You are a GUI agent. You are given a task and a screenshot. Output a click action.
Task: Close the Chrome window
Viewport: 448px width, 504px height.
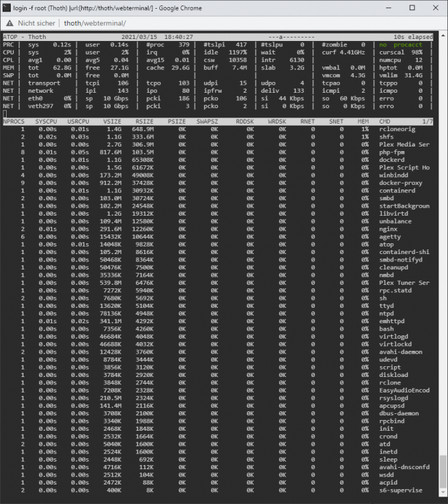coord(436,7)
